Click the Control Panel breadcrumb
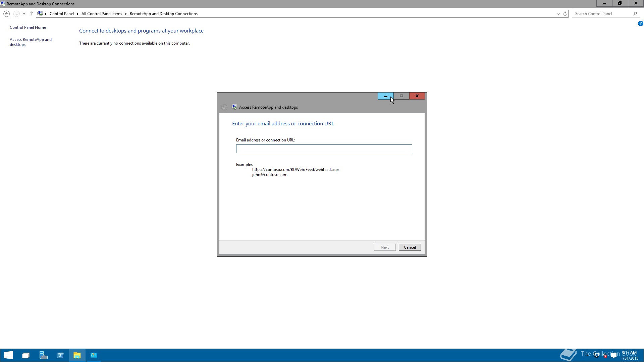Screen dimensions: 644x362 click(62, 14)
